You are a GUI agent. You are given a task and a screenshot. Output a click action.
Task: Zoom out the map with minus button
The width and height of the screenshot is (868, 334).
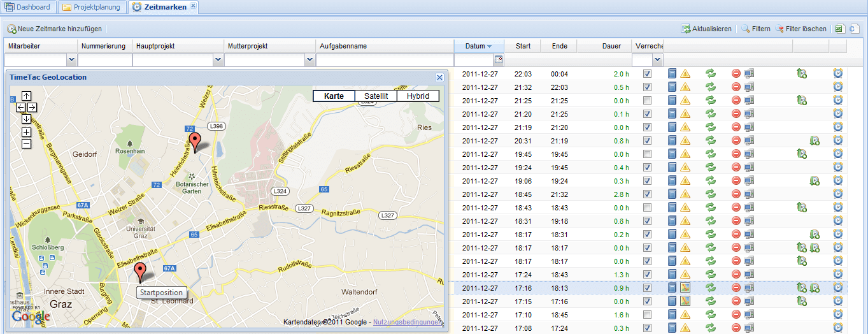[26, 143]
